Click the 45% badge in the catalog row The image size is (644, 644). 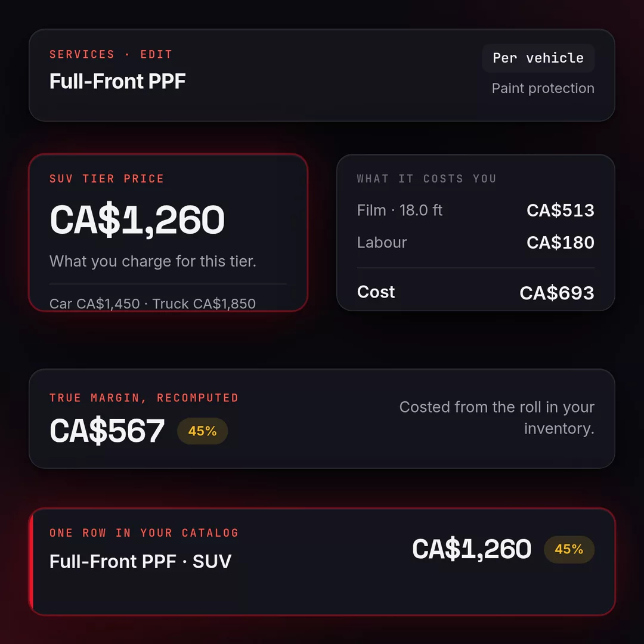click(569, 549)
